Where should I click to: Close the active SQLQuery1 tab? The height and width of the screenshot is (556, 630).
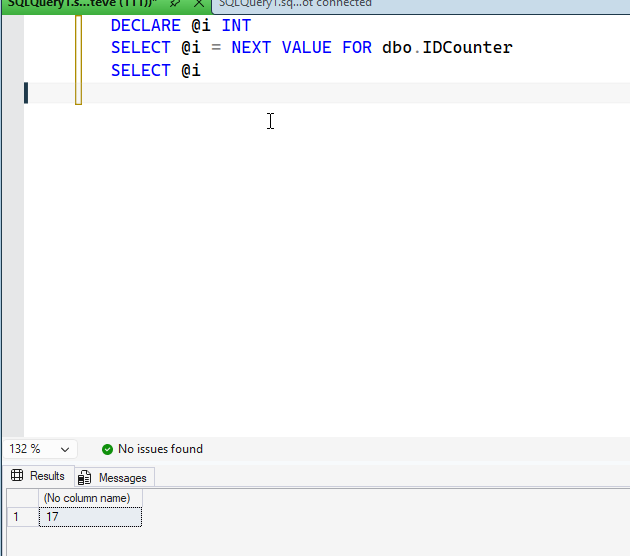[198, 4]
